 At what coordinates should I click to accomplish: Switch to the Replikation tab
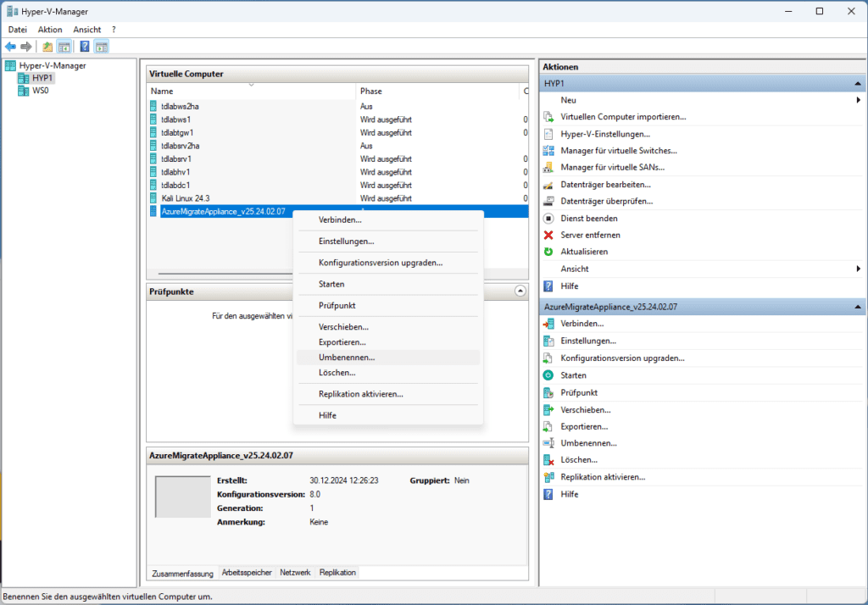pos(337,572)
